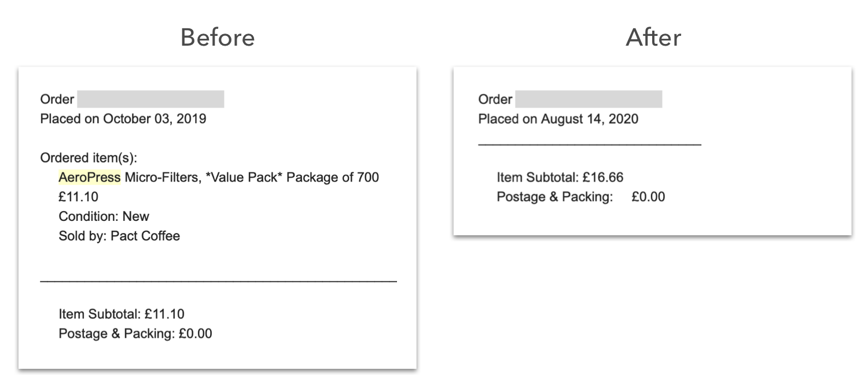This screenshot has height=385, width=868.
Task: Click the Before heading
Action: pos(218,38)
